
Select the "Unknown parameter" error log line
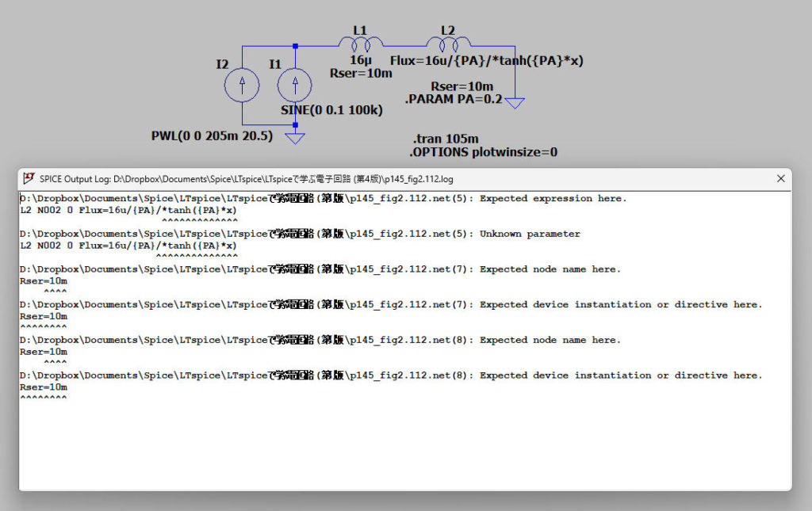300,234
